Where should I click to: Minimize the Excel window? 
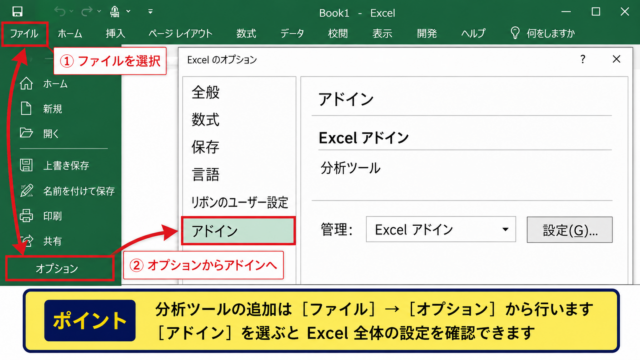[566, 12]
